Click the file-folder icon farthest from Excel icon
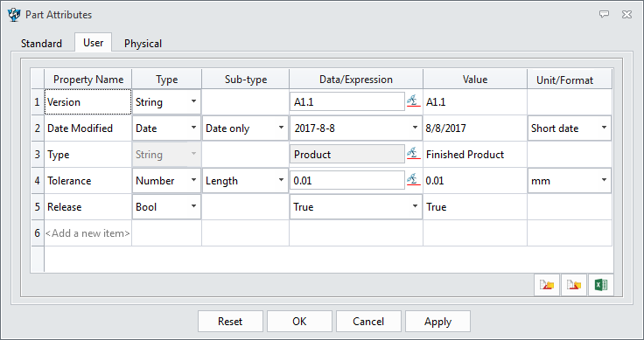The height and width of the screenshot is (340, 644). click(x=547, y=285)
